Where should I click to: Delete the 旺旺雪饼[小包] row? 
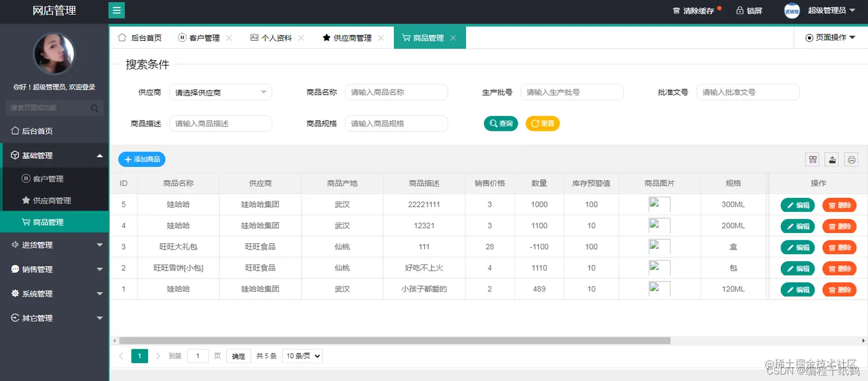click(x=839, y=269)
